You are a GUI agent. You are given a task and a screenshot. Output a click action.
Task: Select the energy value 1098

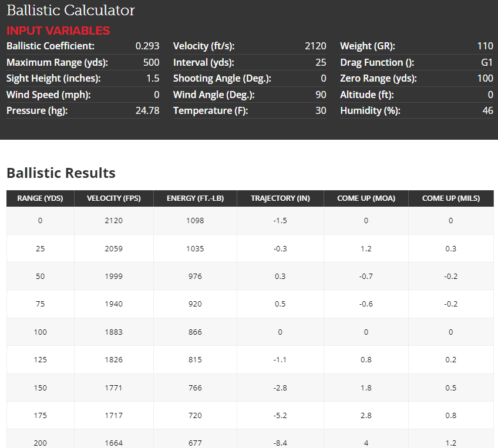[x=195, y=221]
